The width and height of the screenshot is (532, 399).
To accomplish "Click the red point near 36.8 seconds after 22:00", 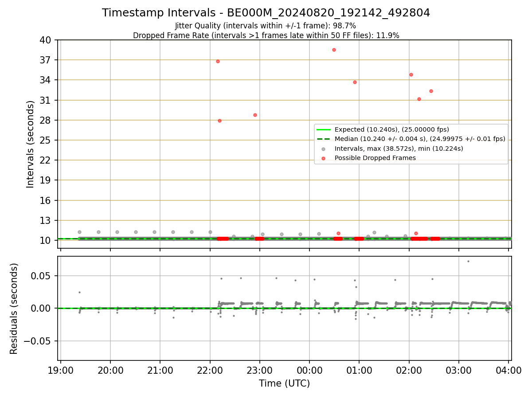I will click(218, 61).
